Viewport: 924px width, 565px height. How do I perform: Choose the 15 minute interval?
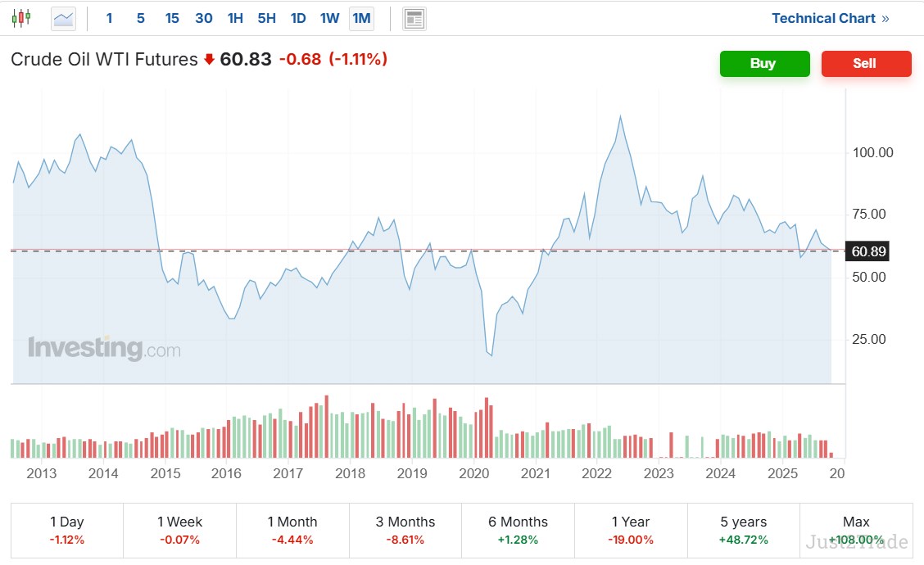tap(172, 18)
